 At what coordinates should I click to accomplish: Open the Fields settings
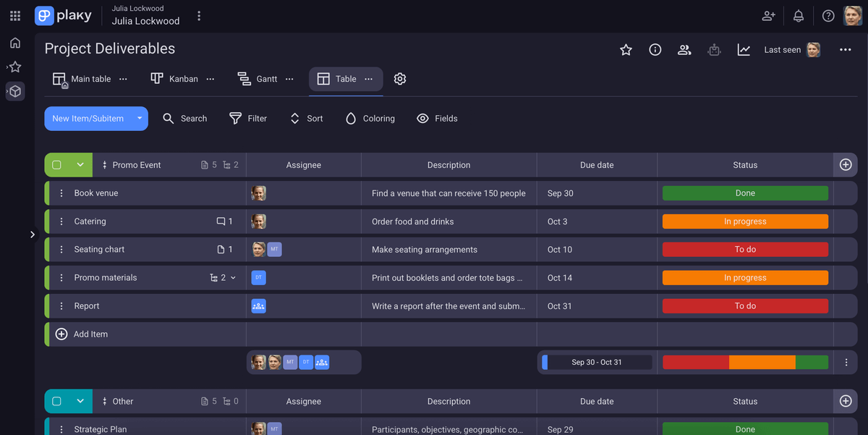point(437,118)
